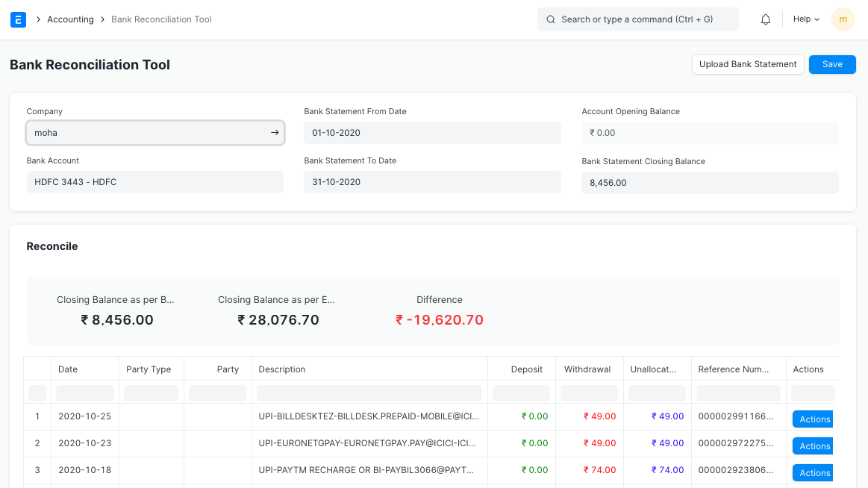Open Actions for the 2020-10-25 transaction
The height and width of the screenshot is (488, 868).
click(812, 419)
